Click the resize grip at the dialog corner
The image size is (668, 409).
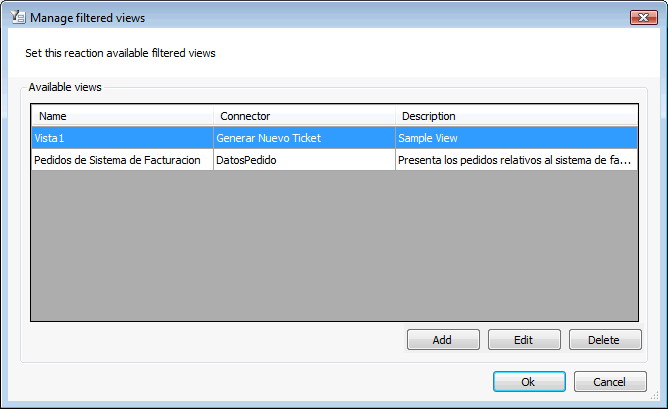pyautogui.click(x=655, y=396)
